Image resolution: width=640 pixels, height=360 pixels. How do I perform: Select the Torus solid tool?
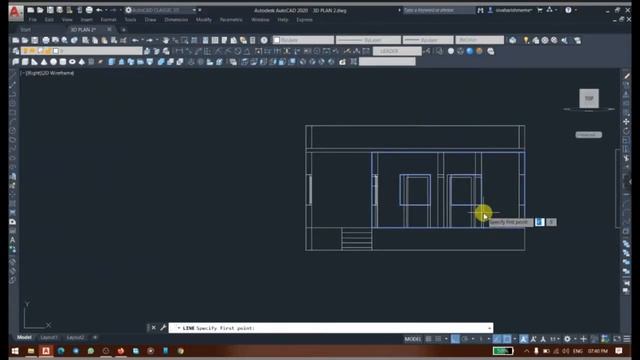(x=72, y=62)
